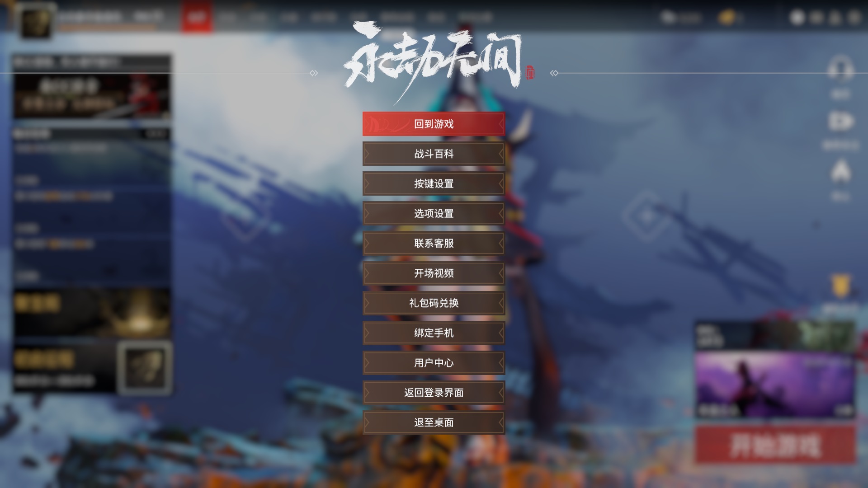The width and height of the screenshot is (868, 488).
Task: Click 回到游戏 to return to game
Action: (x=434, y=123)
